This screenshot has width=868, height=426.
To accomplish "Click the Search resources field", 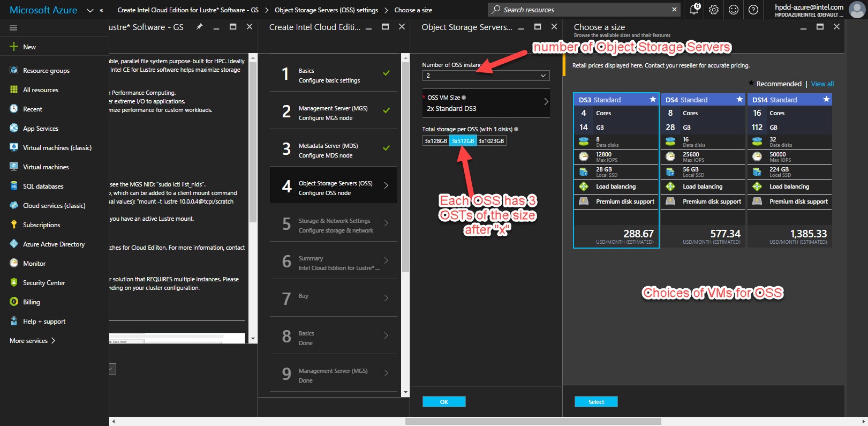I will click(584, 10).
